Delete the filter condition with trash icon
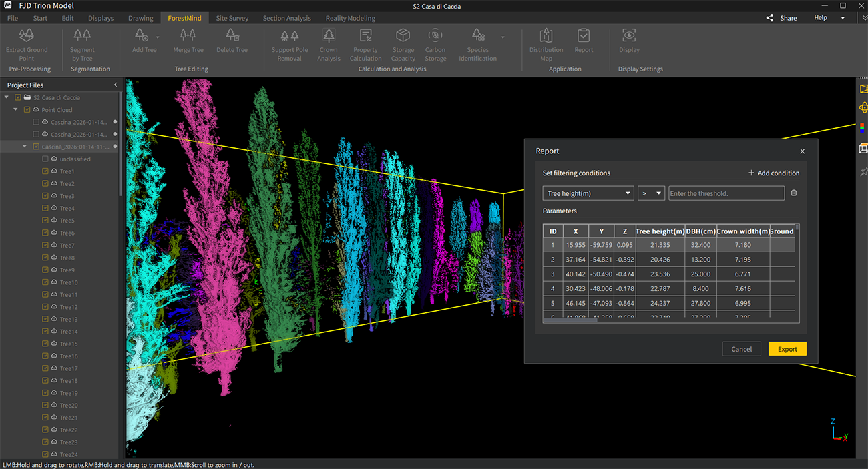This screenshot has width=868, height=469. click(x=794, y=193)
